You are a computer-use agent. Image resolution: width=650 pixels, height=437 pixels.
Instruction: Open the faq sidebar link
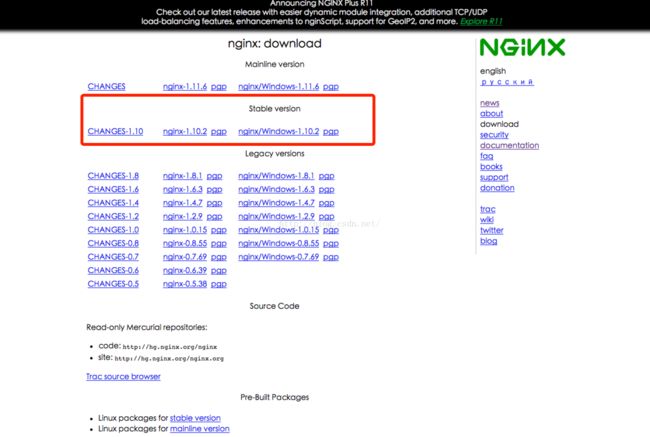coord(487,156)
